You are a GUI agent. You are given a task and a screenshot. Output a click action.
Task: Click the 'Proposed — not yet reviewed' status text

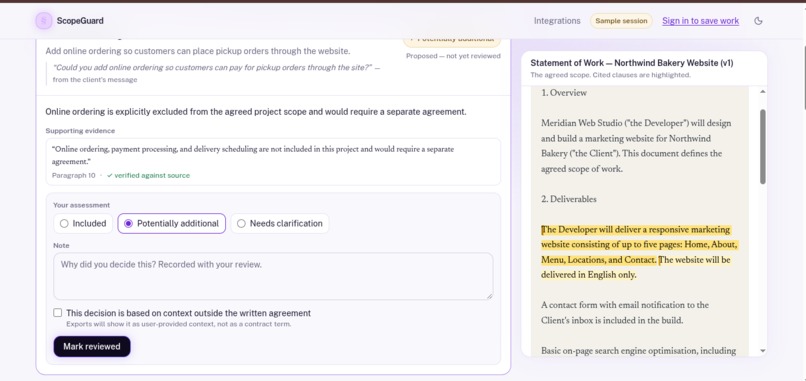453,56
